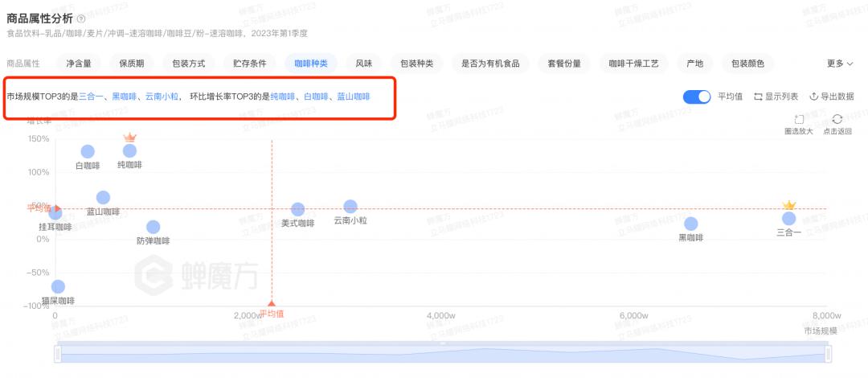This screenshot has height=378, width=868.
Task: Click the 导出数据 button
Action: (x=832, y=97)
